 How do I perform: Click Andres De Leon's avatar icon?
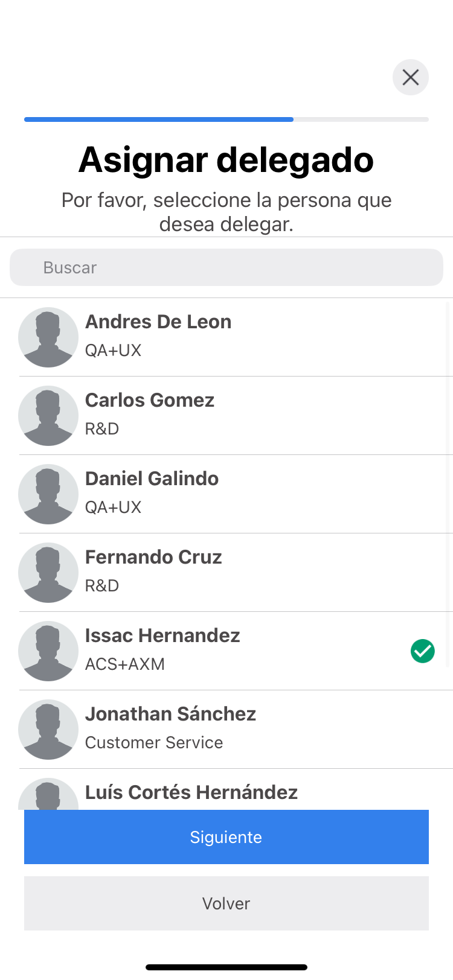click(x=48, y=337)
